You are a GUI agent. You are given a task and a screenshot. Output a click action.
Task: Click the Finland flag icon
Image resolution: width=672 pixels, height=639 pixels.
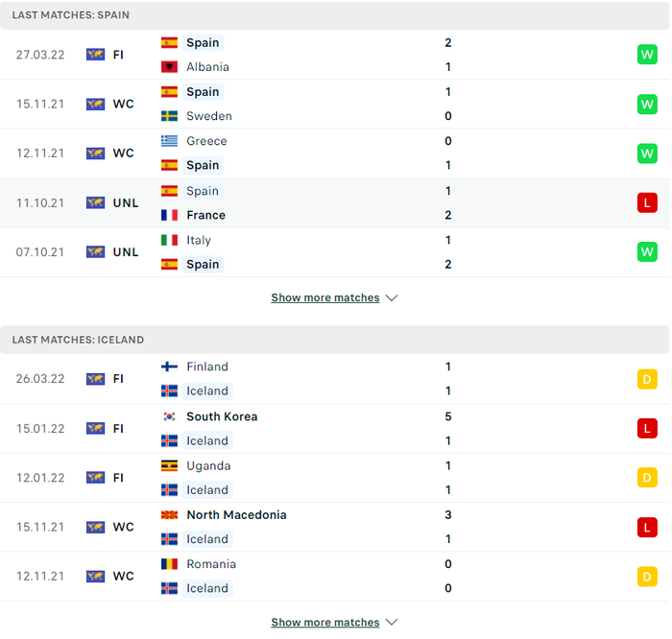coord(169,367)
